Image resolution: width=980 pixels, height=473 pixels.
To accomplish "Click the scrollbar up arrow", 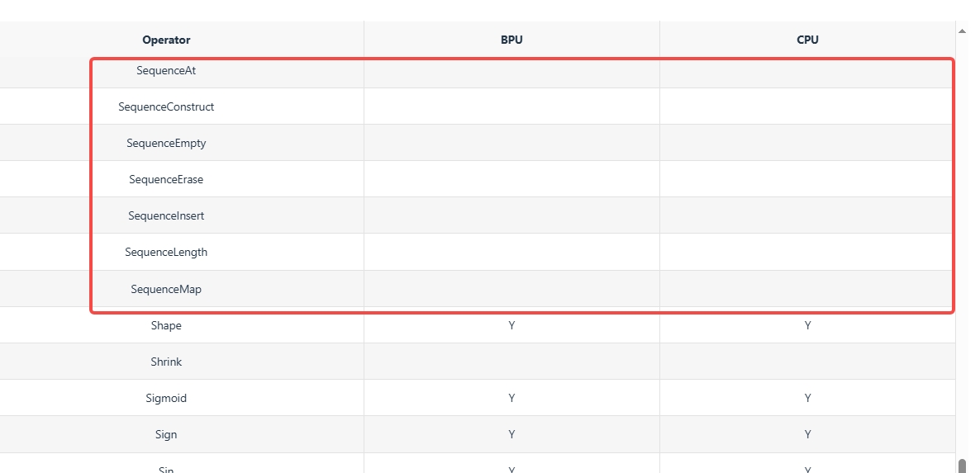I will pos(962,31).
